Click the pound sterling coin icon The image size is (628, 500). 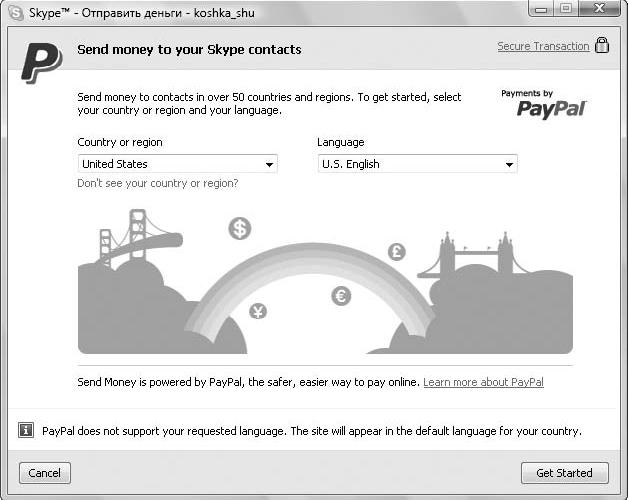tap(397, 252)
